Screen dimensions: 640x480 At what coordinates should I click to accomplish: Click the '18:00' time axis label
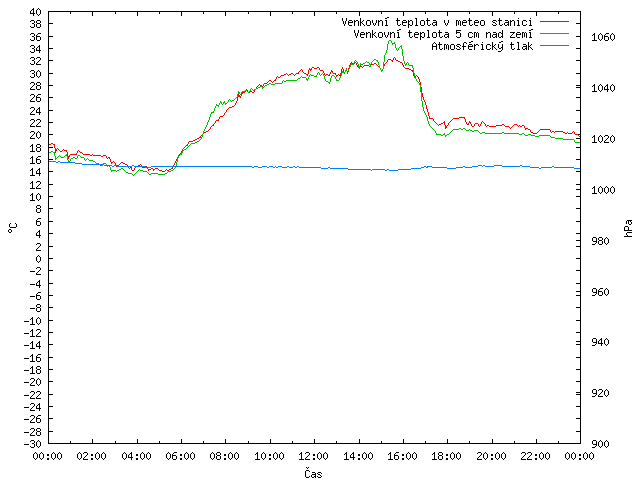pos(447,456)
